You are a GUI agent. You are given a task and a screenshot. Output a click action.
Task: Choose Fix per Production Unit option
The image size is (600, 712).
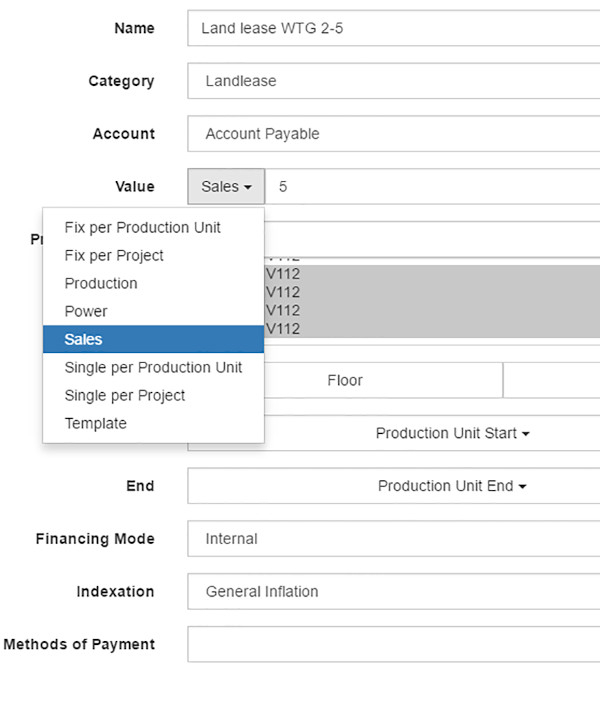pyautogui.click(x=143, y=227)
